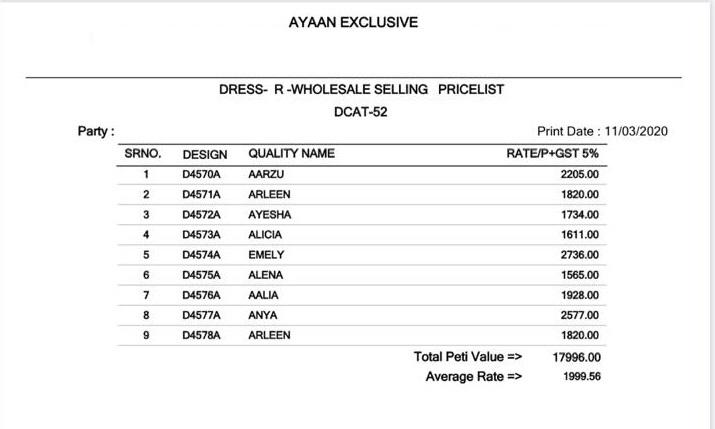Click the AYAAN EXCLUSIVE title
This screenshot has height=429, width=715.
click(x=353, y=22)
